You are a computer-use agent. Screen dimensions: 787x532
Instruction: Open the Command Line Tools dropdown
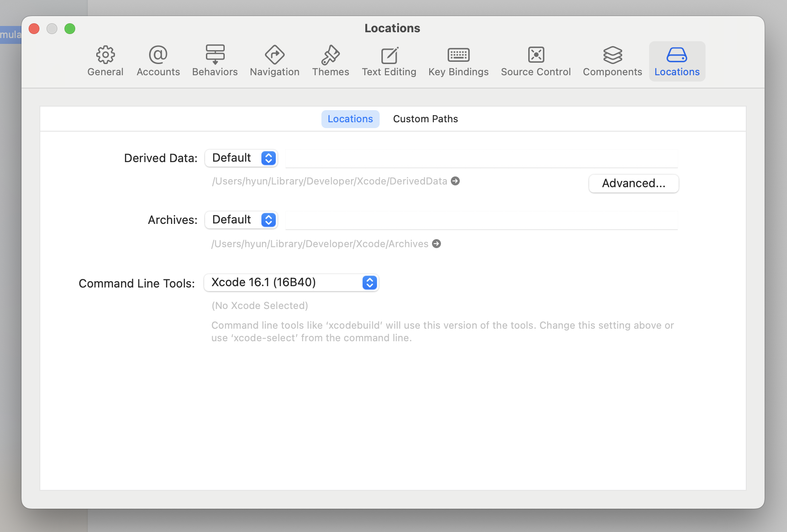pos(291,283)
